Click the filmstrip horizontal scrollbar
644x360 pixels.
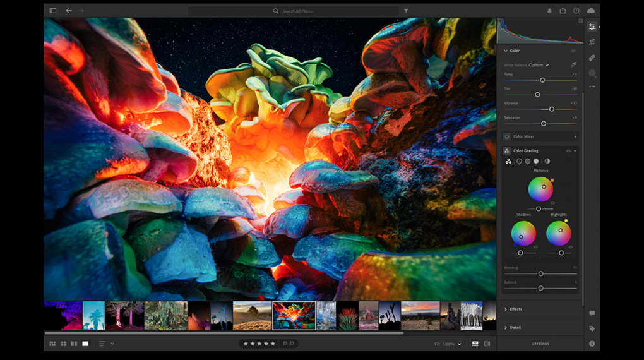coord(224,333)
